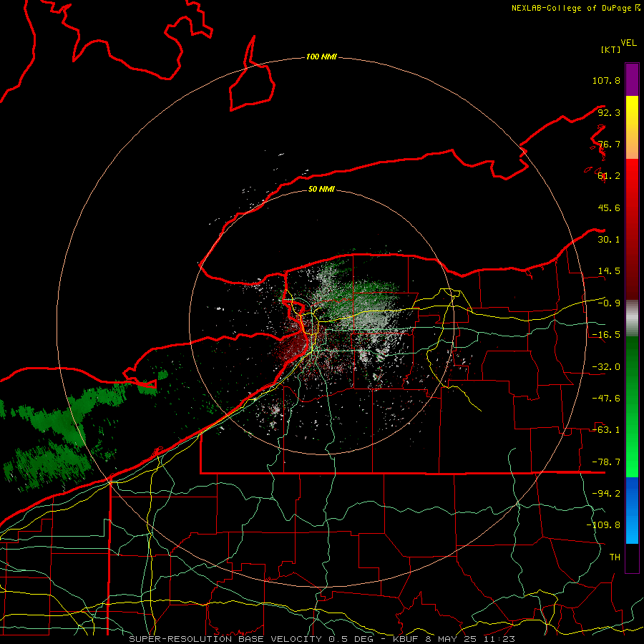Click the -63.1 velocity scale value
The height and width of the screenshot is (644, 644).
point(606,430)
